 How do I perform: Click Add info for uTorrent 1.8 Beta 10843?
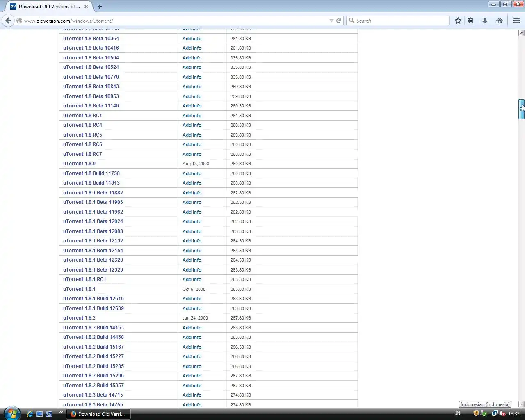click(x=192, y=87)
